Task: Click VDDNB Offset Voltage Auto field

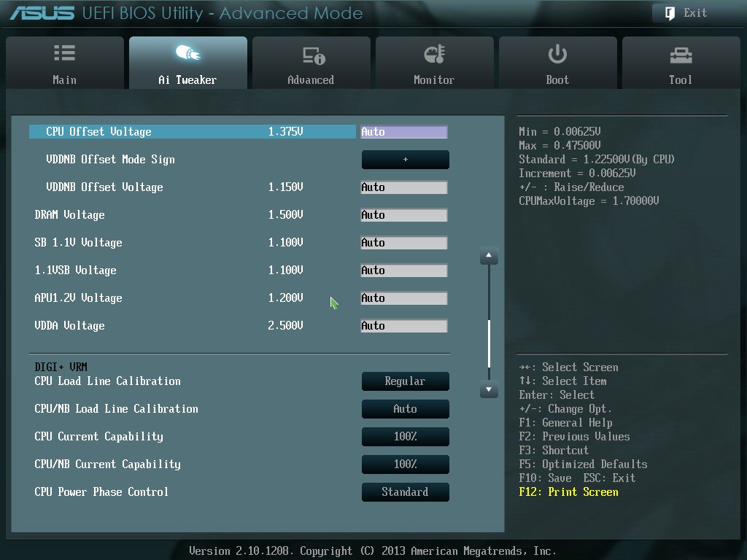Action: (404, 187)
